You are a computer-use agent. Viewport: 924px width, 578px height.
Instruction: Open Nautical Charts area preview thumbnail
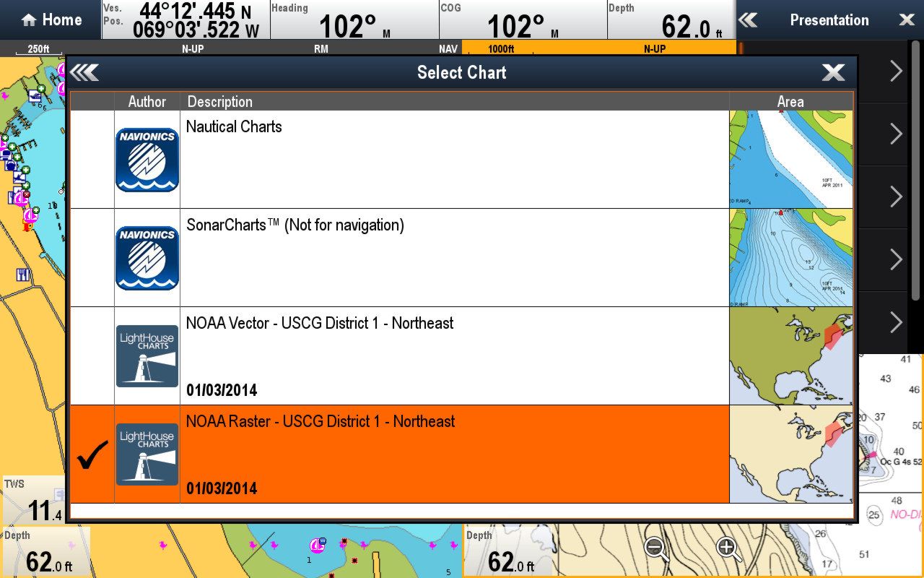click(x=791, y=159)
